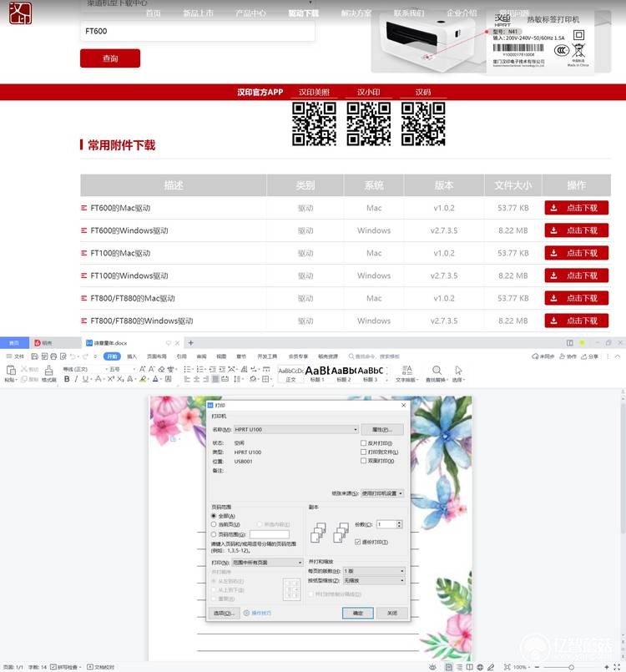Click the save icon in quick access toolbar

(x=35, y=356)
